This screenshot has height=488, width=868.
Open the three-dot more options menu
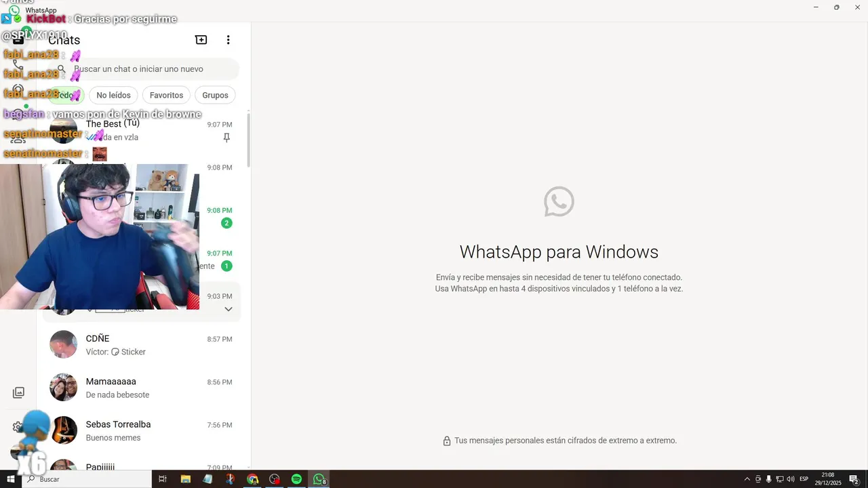(229, 40)
